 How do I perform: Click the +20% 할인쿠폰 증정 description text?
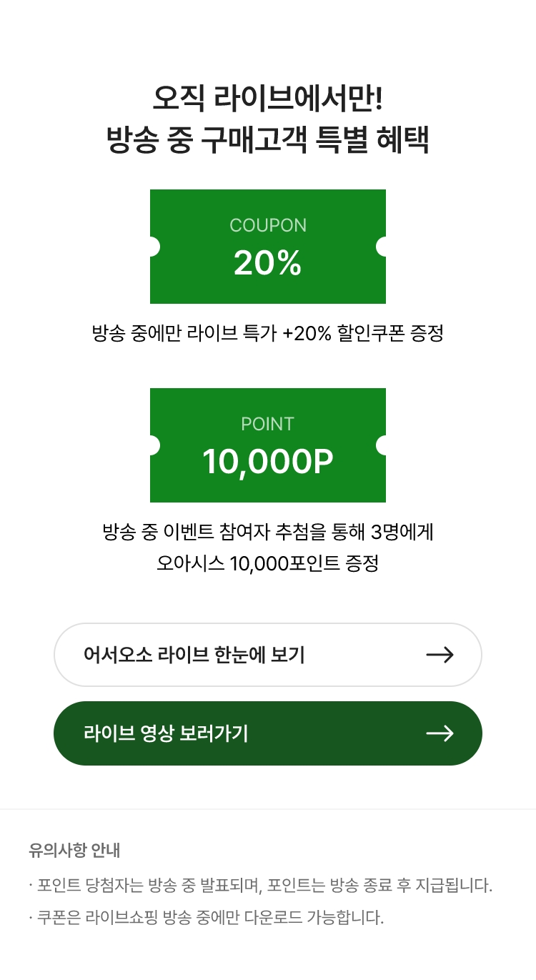pos(268,333)
